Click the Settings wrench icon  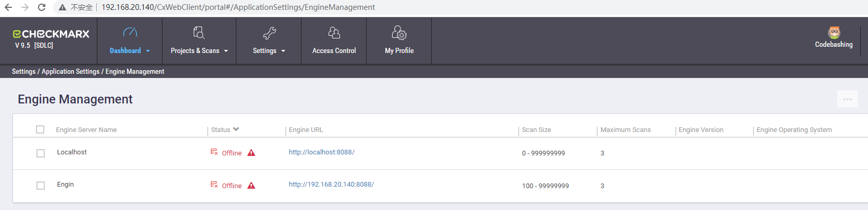click(x=269, y=33)
